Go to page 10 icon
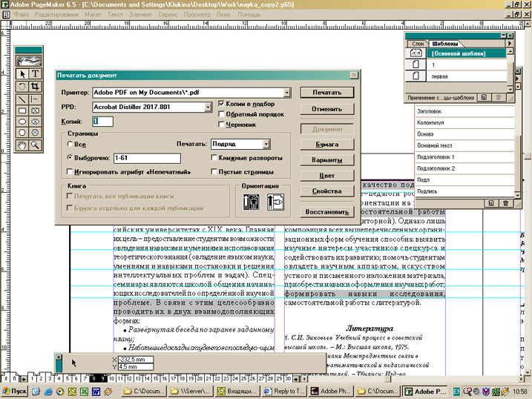 tap(111, 378)
